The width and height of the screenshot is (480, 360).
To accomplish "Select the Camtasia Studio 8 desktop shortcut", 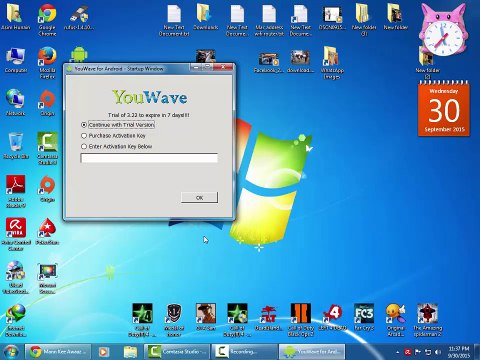I will coord(48,148).
